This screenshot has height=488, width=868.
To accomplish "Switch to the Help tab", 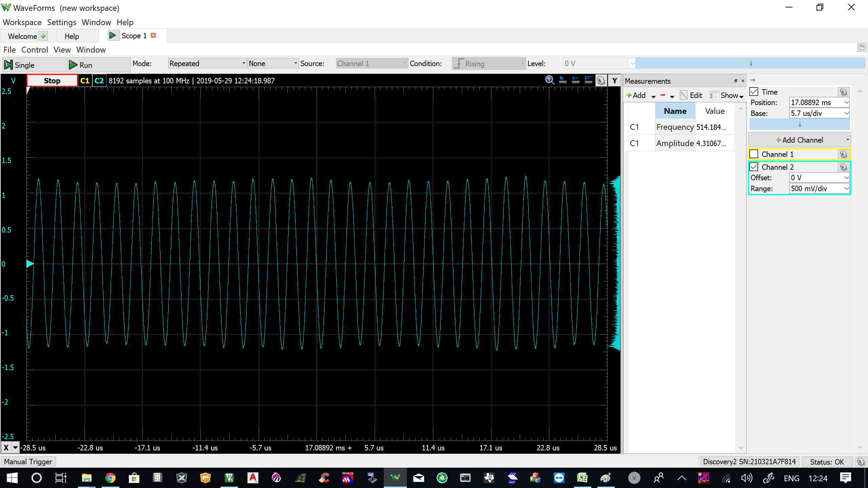I will (x=72, y=36).
